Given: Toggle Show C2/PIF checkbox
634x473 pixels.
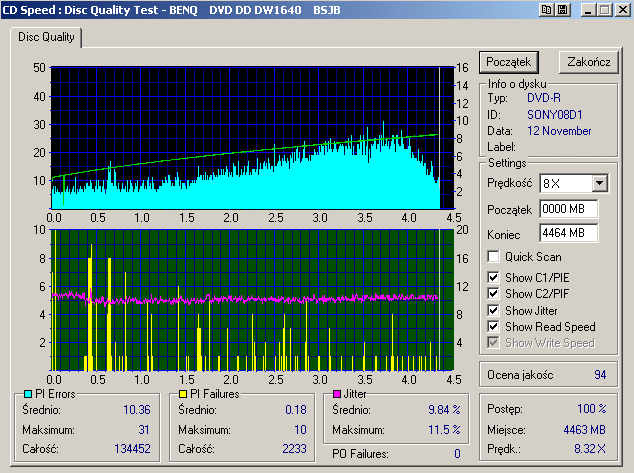Looking at the screenshot, I should pos(493,294).
